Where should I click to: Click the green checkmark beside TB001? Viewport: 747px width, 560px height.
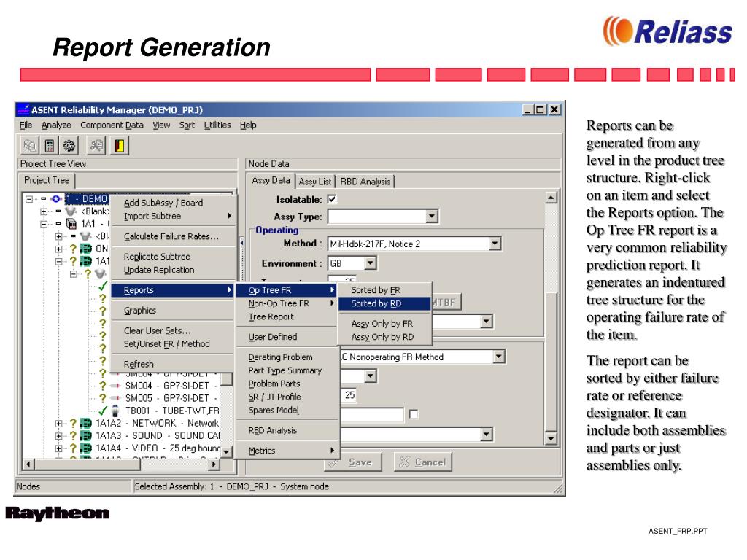(x=102, y=411)
